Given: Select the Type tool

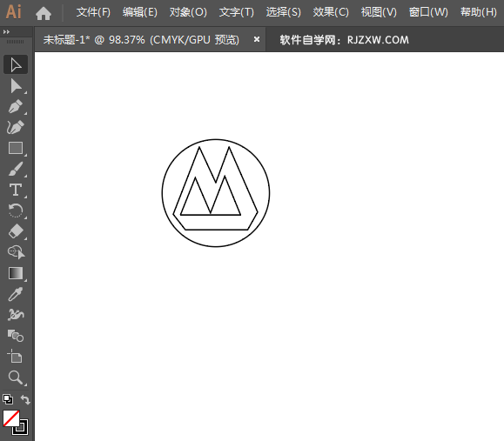Looking at the screenshot, I should tap(16, 190).
